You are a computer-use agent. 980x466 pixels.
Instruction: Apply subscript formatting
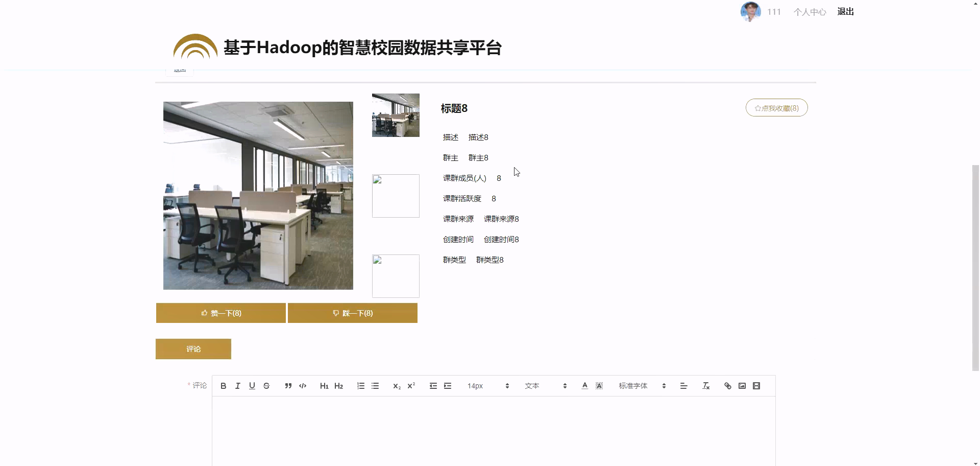(x=397, y=386)
